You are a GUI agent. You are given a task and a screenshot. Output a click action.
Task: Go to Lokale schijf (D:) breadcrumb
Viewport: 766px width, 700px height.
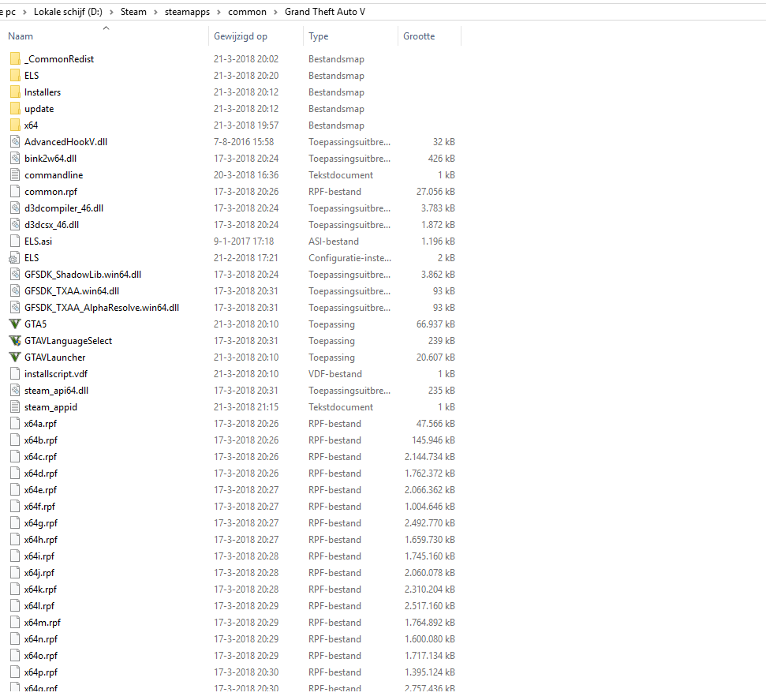pos(68,12)
